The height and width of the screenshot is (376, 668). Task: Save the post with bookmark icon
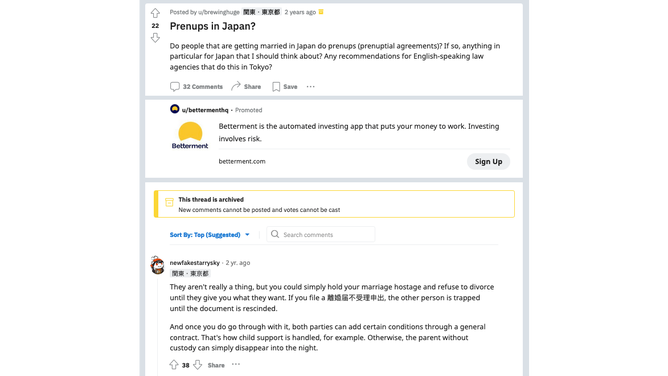(285, 86)
